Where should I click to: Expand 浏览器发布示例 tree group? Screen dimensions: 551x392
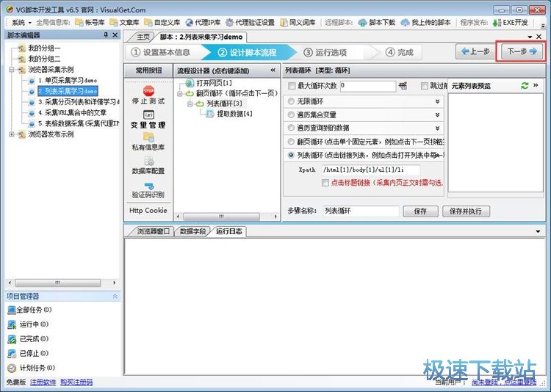(x=12, y=134)
